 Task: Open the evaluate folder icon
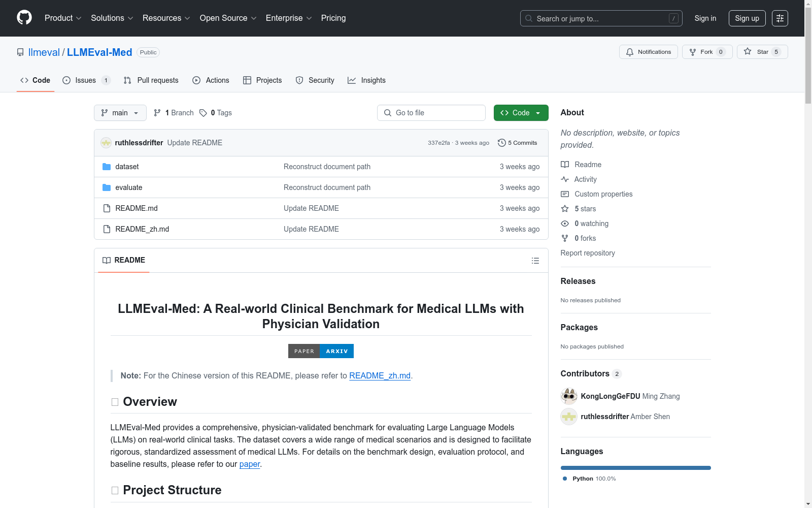pos(107,187)
